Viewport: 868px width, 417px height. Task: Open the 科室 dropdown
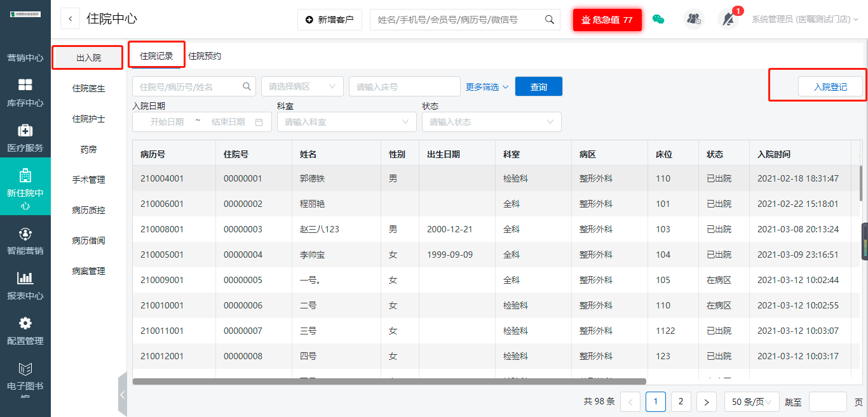(347, 122)
